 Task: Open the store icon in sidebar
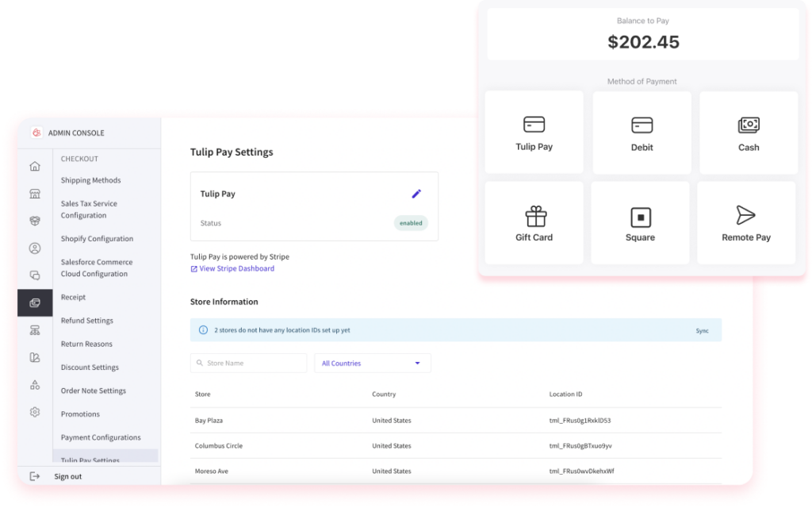tap(35, 194)
